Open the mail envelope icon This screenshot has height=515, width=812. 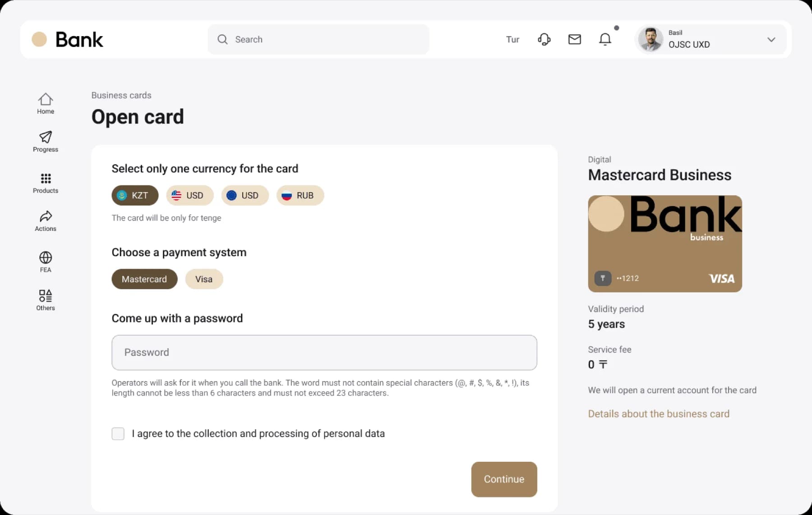(x=574, y=39)
